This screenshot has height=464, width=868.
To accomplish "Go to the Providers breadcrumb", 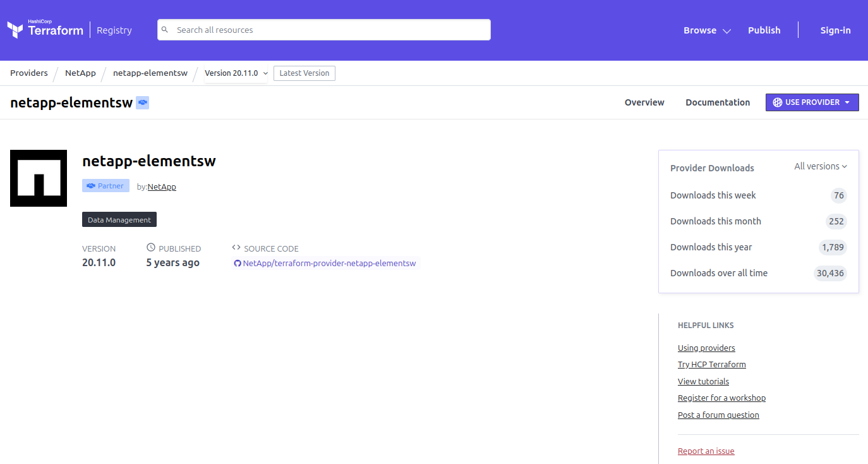I will tap(29, 73).
